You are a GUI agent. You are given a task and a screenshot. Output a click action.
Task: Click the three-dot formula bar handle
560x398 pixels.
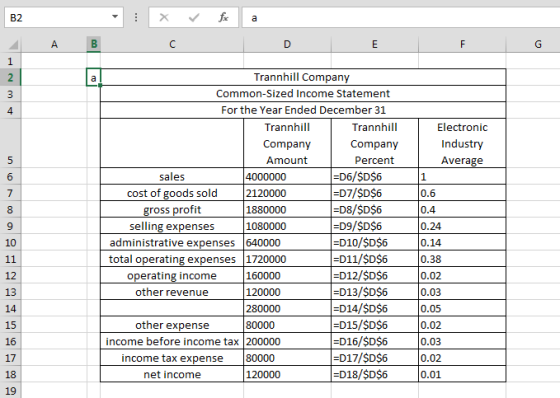click(136, 17)
